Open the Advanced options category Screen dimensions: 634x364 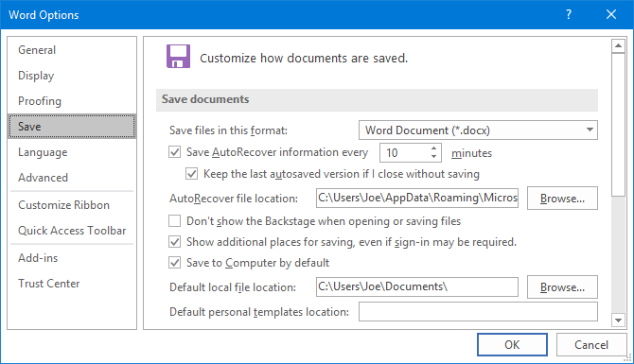(x=72, y=178)
